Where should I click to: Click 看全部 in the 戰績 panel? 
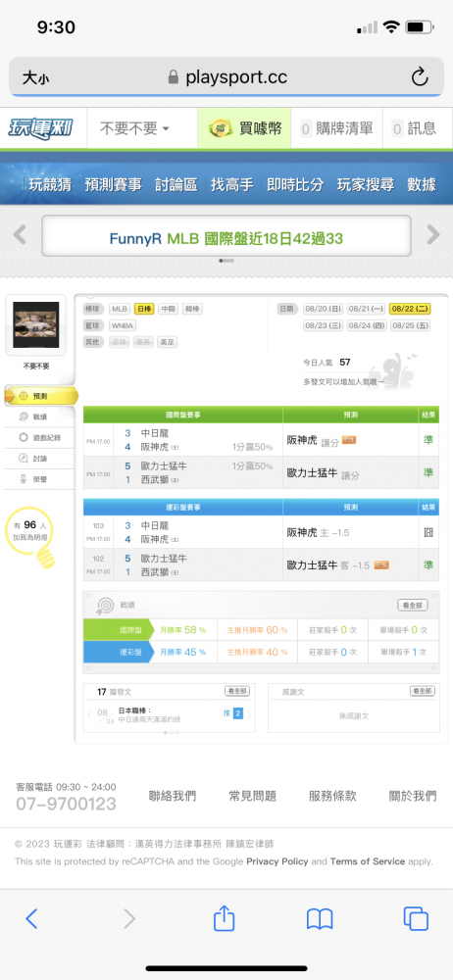(x=413, y=605)
